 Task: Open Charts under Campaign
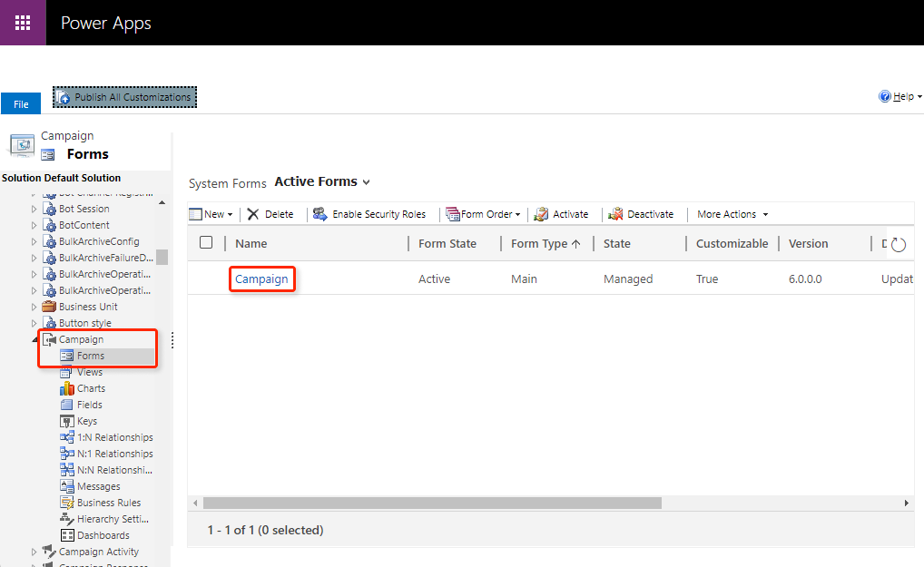(92, 388)
